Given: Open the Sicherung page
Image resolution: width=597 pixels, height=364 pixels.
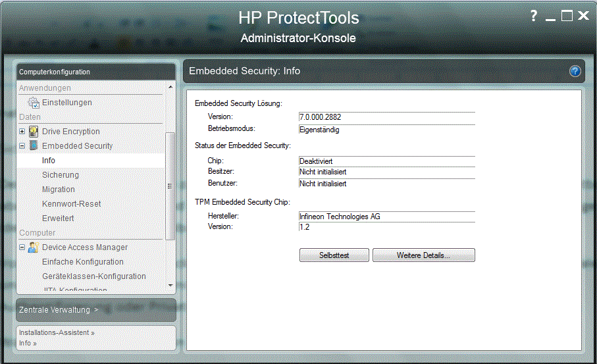Looking at the screenshot, I should 61,175.
